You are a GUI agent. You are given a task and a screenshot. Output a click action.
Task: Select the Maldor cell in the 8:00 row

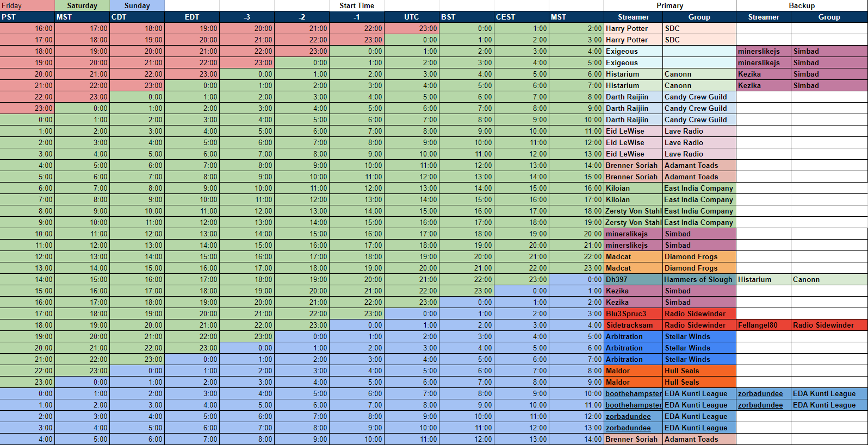coord(633,371)
